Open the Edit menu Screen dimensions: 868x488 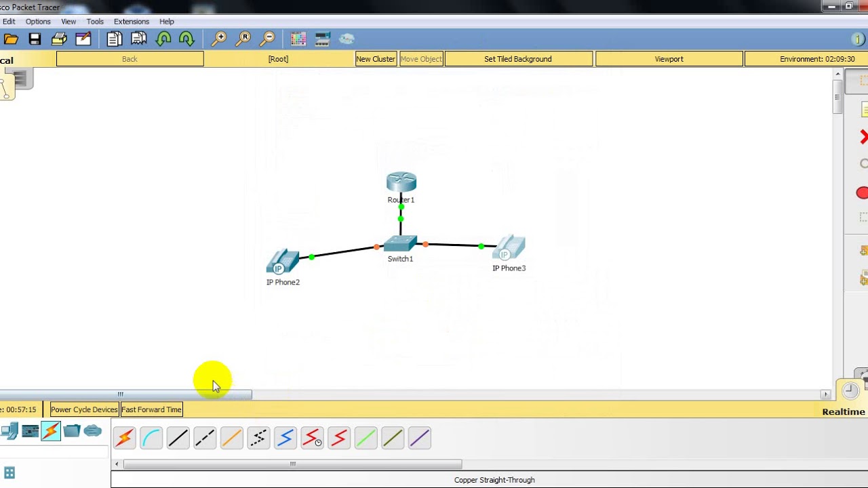pos(9,22)
